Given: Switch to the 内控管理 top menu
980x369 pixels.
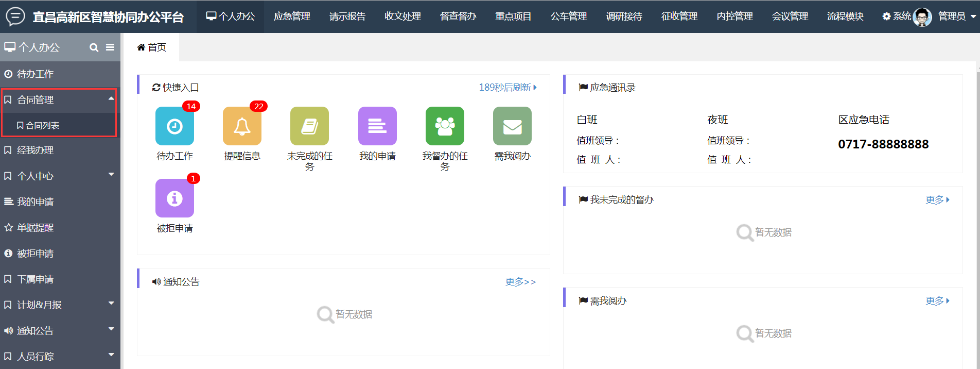Looking at the screenshot, I should (734, 16).
